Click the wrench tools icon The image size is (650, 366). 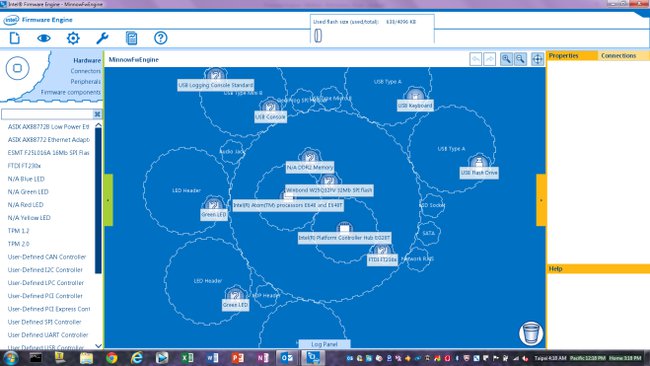click(x=102, y=38)
